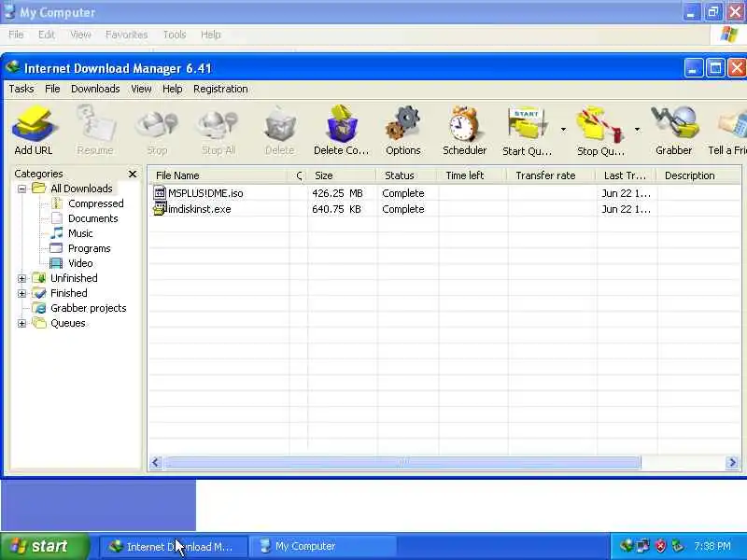This screenshot has height=560, width=747.
Task: Open Tools menu in My Computer window
Action: coord(175,35)
